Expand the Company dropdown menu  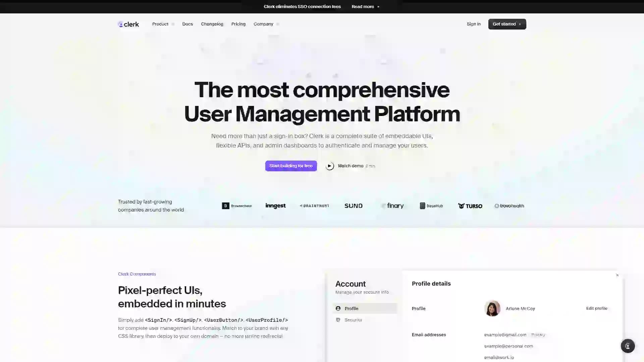(266, 24)
